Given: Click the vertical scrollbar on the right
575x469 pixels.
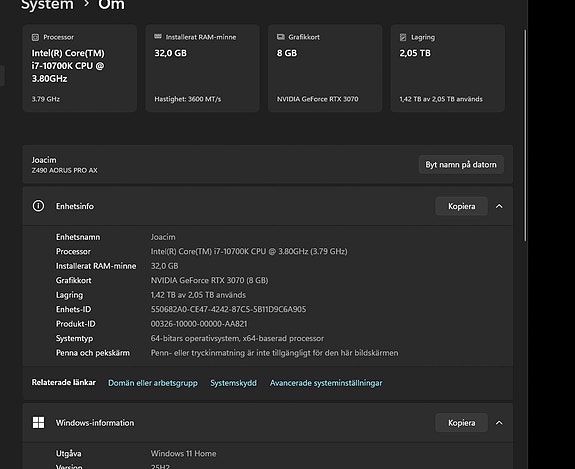Looking at the screenshot, I should click(525, 136).
